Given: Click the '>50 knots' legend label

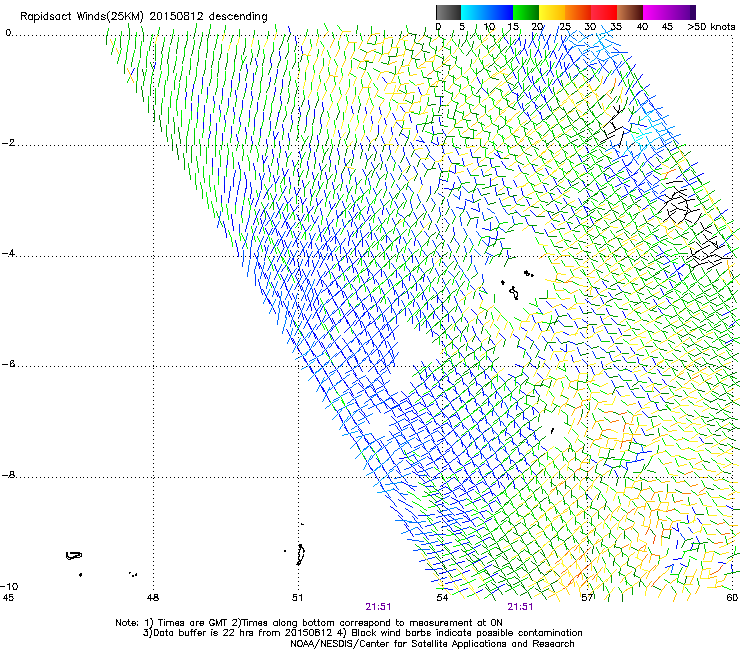Looking at the screenshot, I should pyautogui.click(x=711, y=27).
